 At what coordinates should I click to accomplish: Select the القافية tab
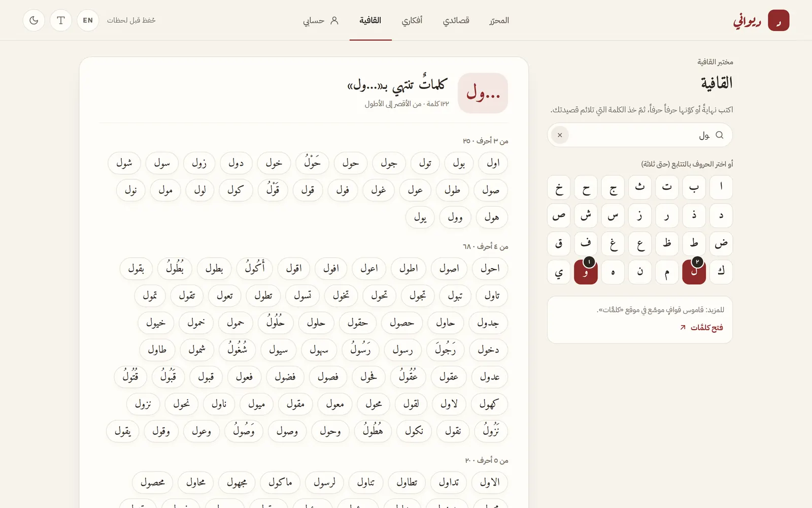pos(370,20)
